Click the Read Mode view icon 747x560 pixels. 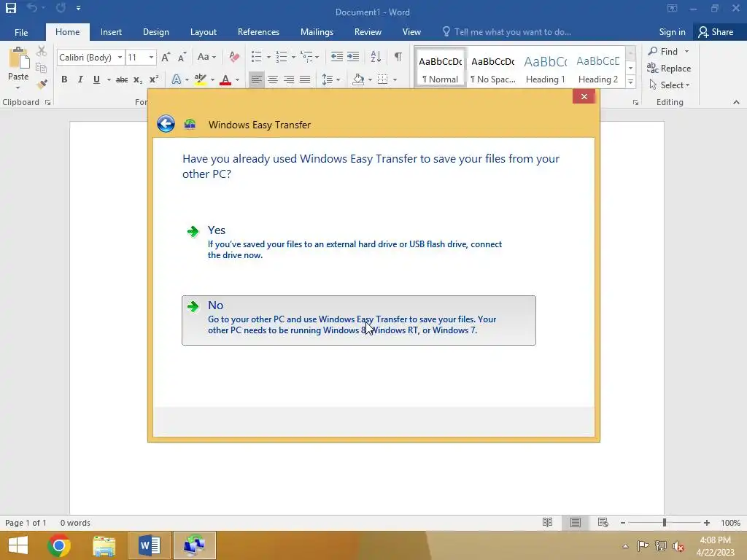tap(547, 523)
